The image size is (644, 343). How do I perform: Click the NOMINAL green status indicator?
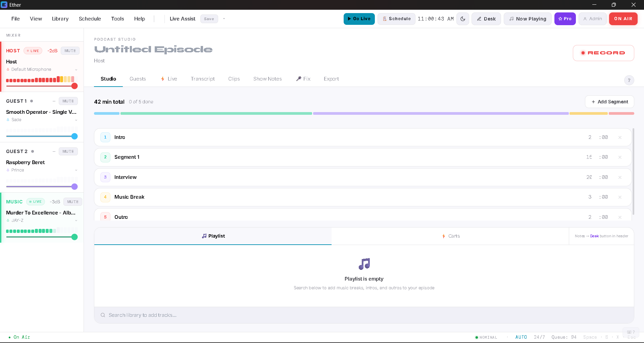[x=486, y=337]
